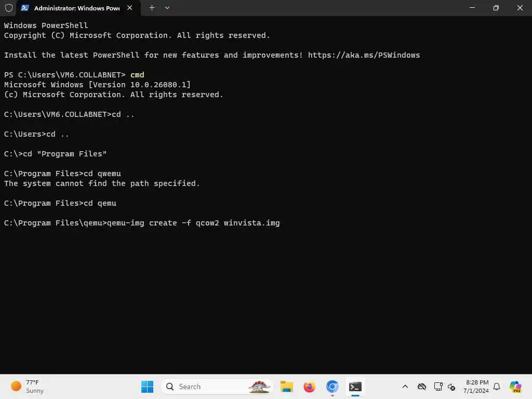The width and height of the screenshot is (532, 399).
Task: Click the muted volume tray icon
Action: 451,387
